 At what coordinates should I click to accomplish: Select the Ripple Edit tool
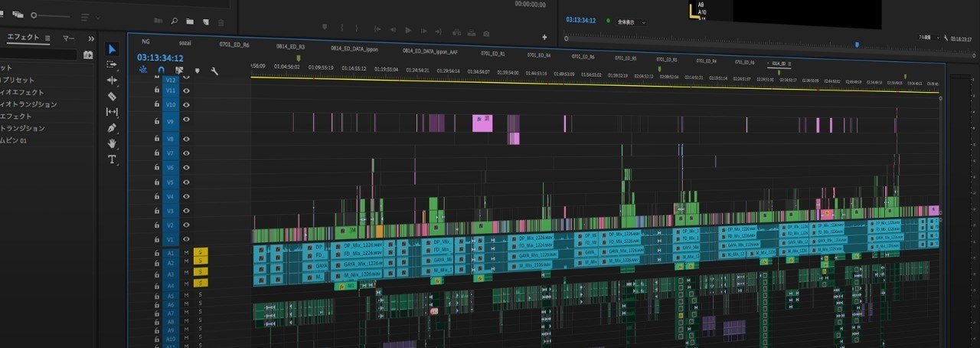tap(113, 80)
